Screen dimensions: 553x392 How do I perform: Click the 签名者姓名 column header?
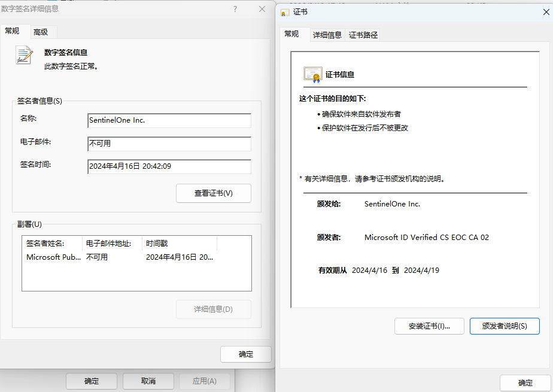(52, 243)
